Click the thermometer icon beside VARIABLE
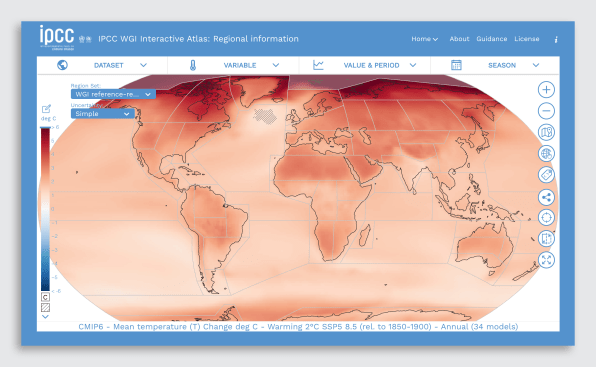This screenshot has width=596, height=367. 193,65
